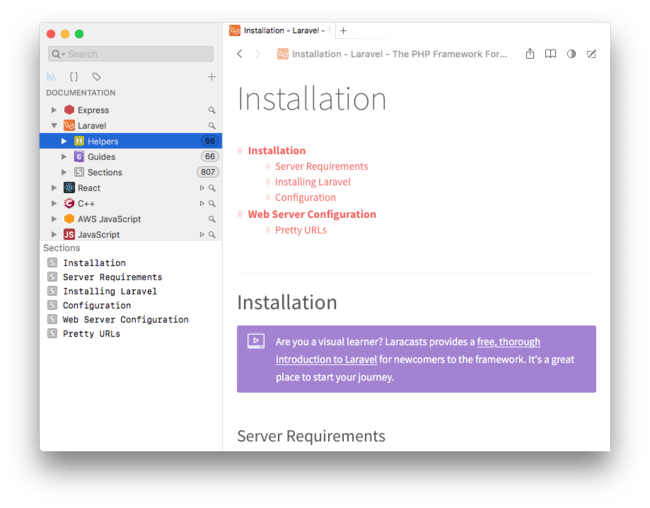Click the share icon in the toolbar

(530, 54)
